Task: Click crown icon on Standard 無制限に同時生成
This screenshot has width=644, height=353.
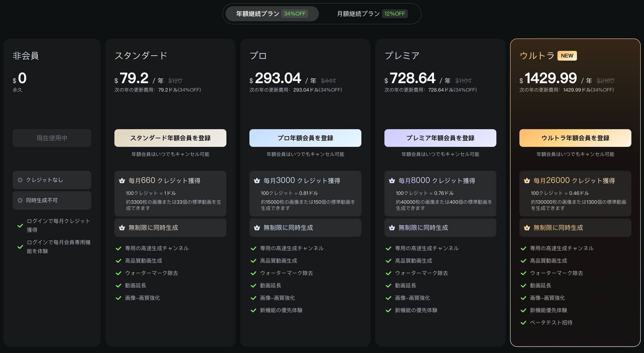Action: (x=122, y=228)
